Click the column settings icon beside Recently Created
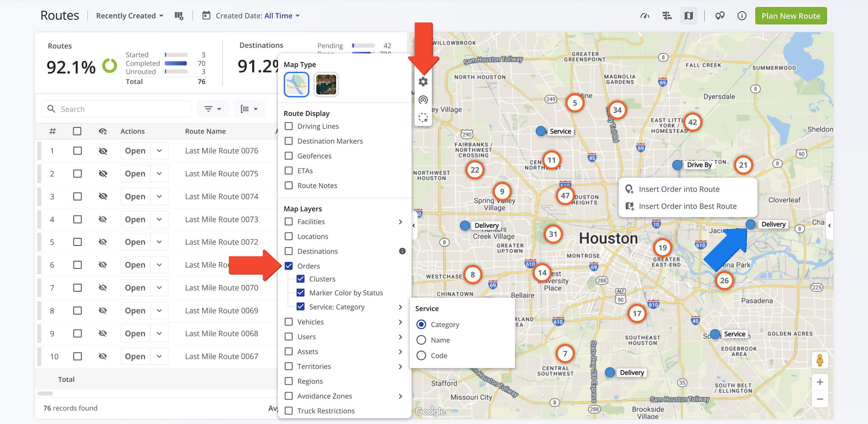 pos(179,16)
